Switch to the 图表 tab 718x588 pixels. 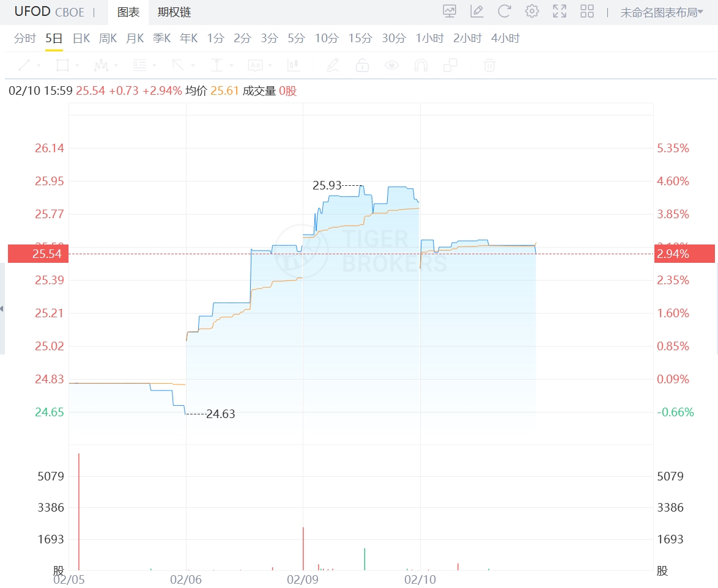point(128,12)
